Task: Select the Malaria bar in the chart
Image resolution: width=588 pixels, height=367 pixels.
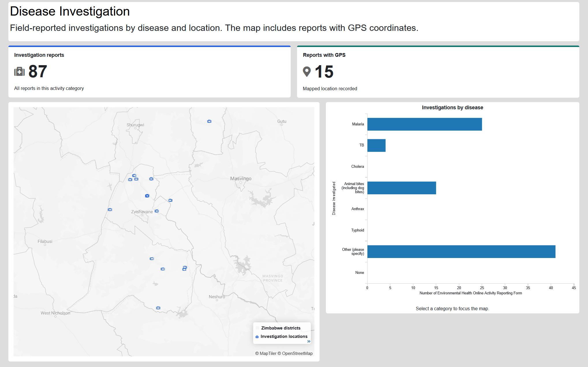Action: (425, 124)
